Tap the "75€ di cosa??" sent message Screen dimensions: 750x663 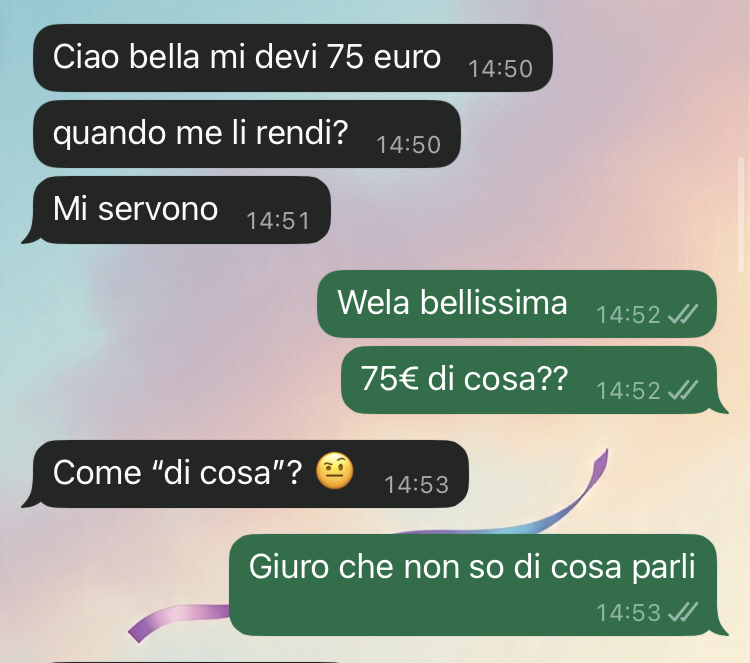[x=534, y=380]
